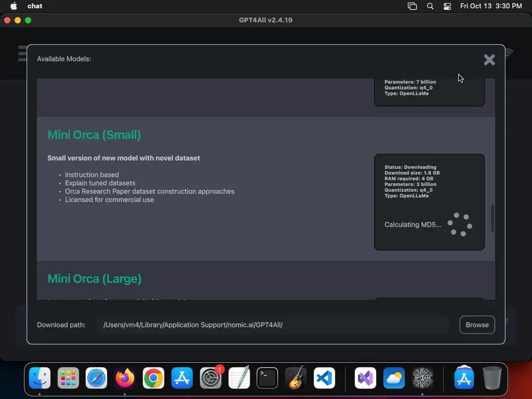
Task: Click the date and time in menu bar
Action: (491, 6)
